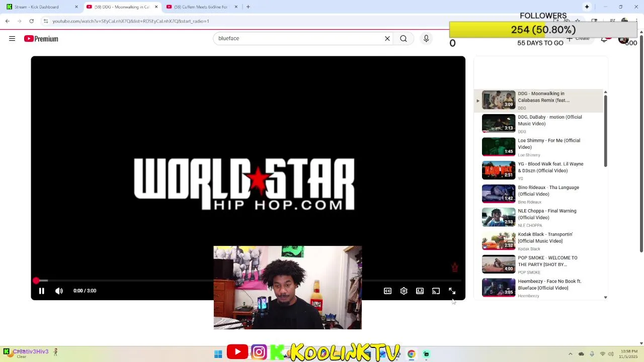Viewport: 644px width, 362px height.
Task: Cast the video with the player's cast icon
Action: tap(436, 291)
